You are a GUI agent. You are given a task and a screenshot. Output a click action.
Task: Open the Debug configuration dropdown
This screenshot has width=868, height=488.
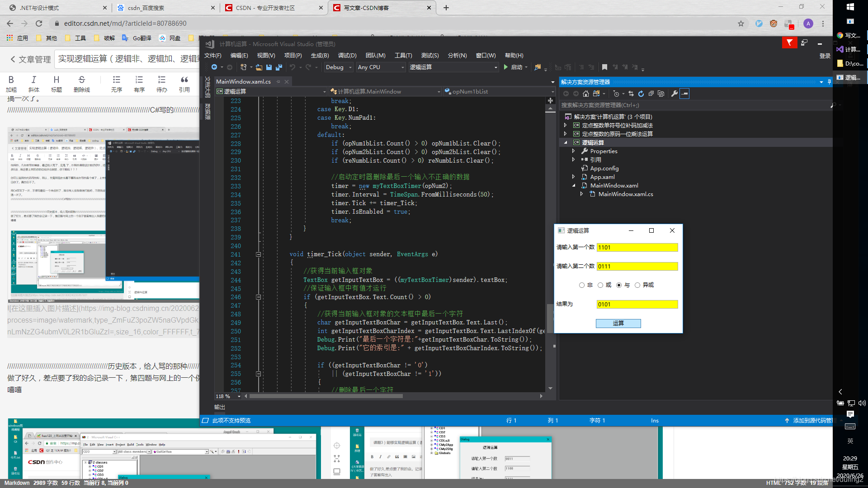click(x=338, y=67)
